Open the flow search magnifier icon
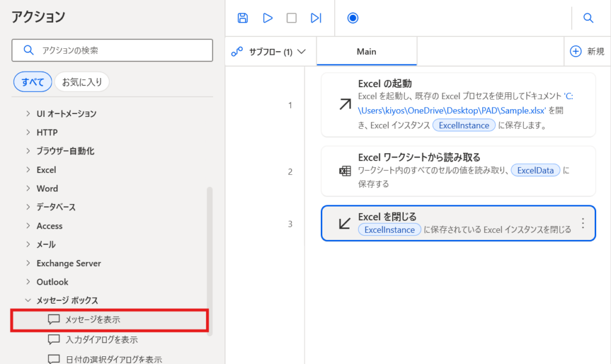 [588, 18]
